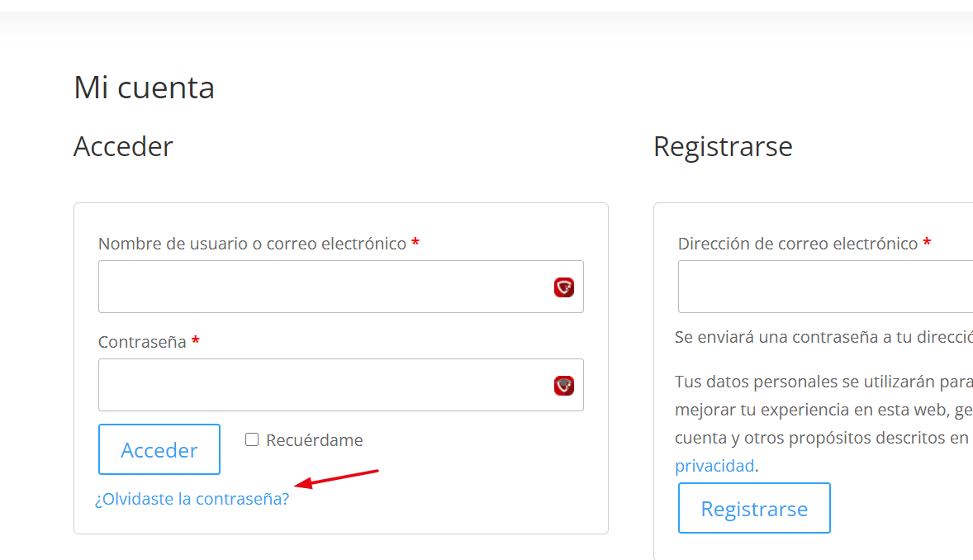The height and width of the screenshot is (560, 973).
Task: Click the Nombre de usuario o correo label
Action: [x=252, y=244]
